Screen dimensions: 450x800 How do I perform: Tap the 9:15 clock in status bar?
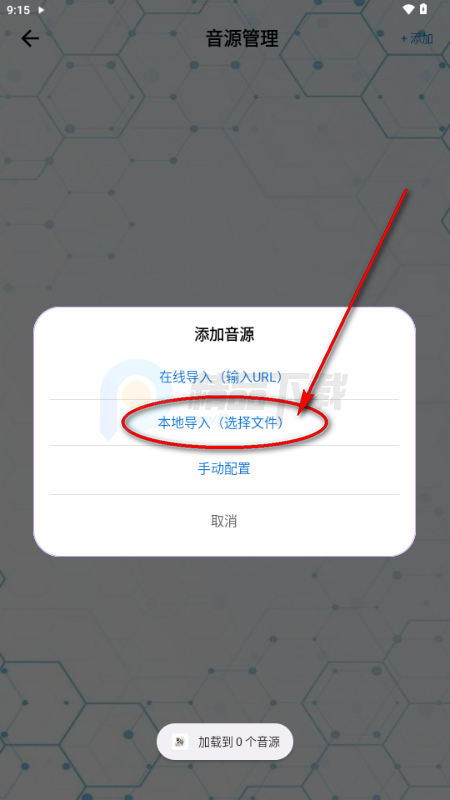[x=18, y=10]
